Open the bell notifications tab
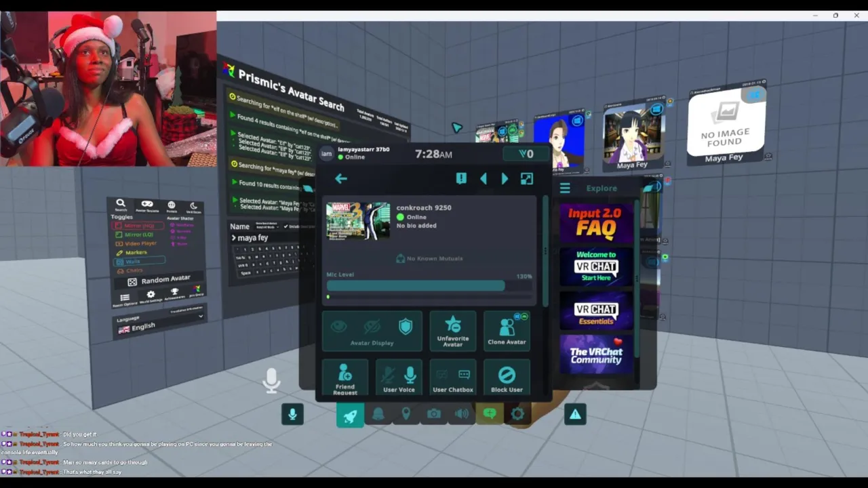This screenshot has height=488, width=868. (x=378, y=414)
